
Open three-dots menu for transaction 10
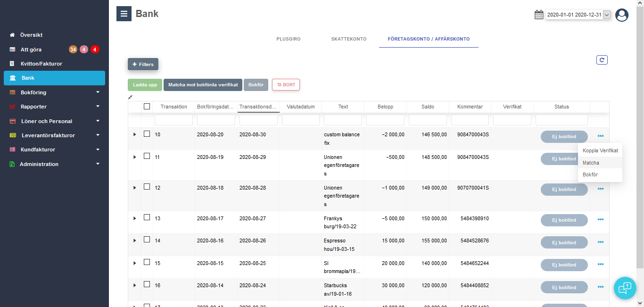point(600,136)
